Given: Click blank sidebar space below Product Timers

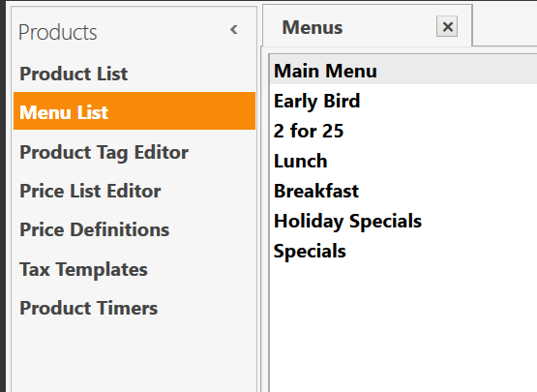Looking at the screenshot, I should click(134, 360).
